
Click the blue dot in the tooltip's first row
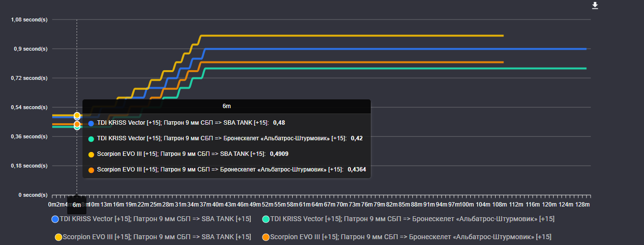(91, 123)
